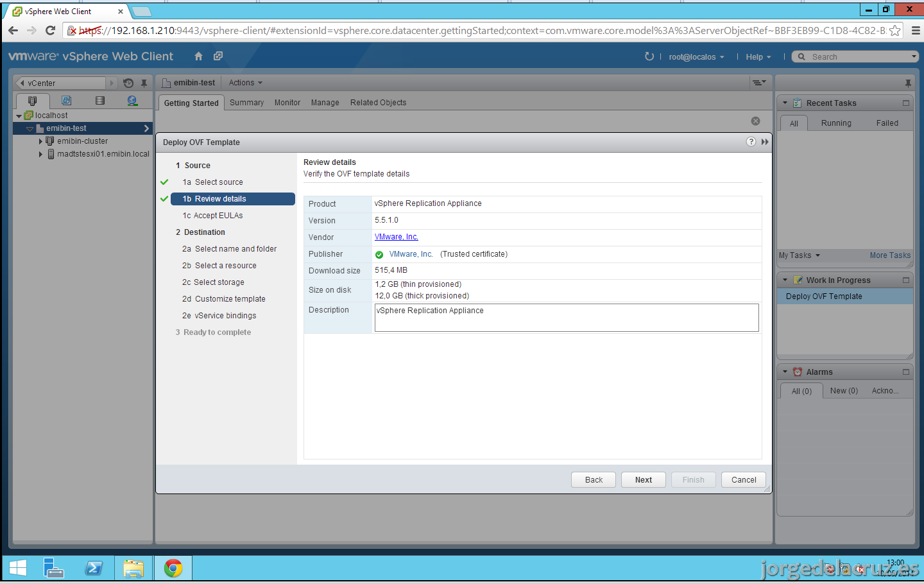Collapse the Work In Progress section

pyautogui.click(x=785, y=280)
